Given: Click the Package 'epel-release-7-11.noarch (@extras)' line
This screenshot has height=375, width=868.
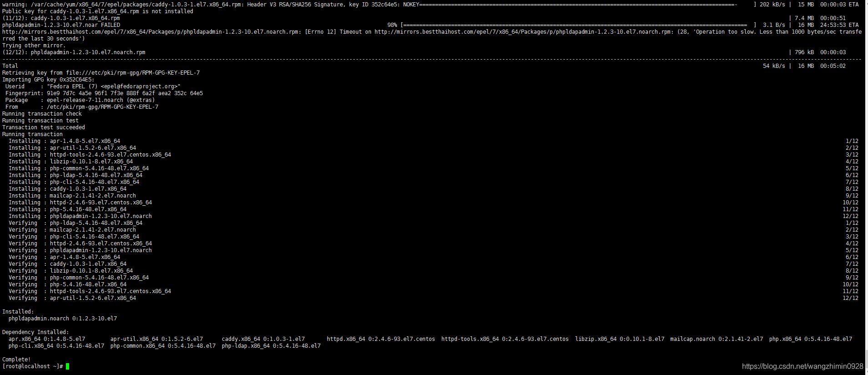Looking at the screenshot, I should pyautogui.click(x=80, y=100).
